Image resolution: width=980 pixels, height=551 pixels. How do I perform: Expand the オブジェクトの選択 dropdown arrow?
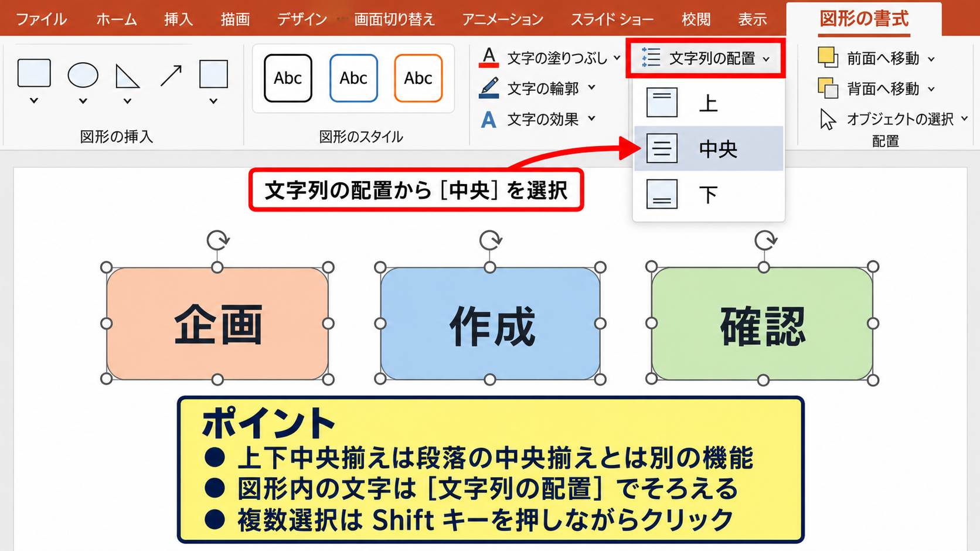point(965,119)
